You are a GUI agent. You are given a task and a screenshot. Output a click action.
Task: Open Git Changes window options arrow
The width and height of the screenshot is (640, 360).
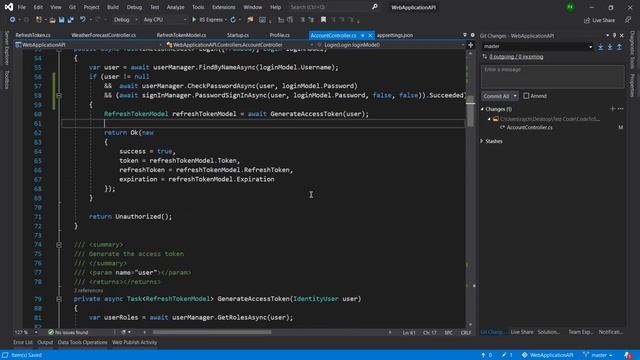pyautogui.click(x=607, y=36)
